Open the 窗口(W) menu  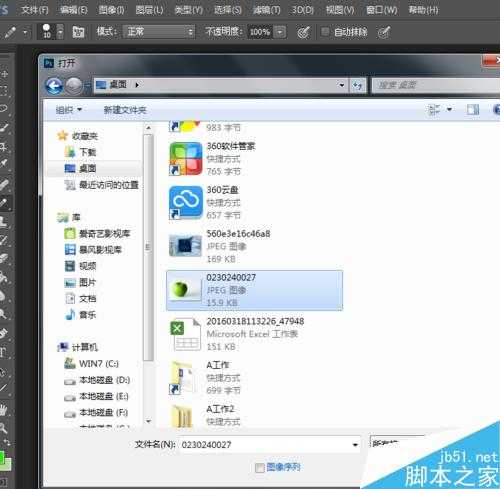[381, 10]
